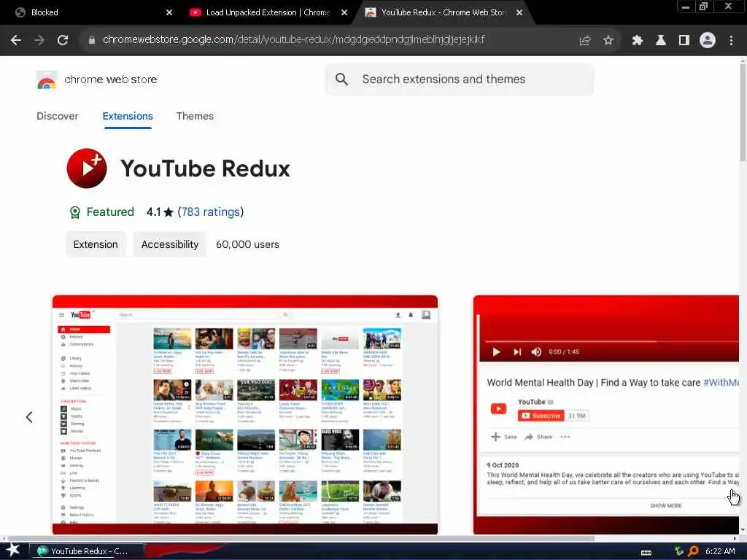
Task: Click the Chrome Web Store logo
Action: click(x=46, y=79)
